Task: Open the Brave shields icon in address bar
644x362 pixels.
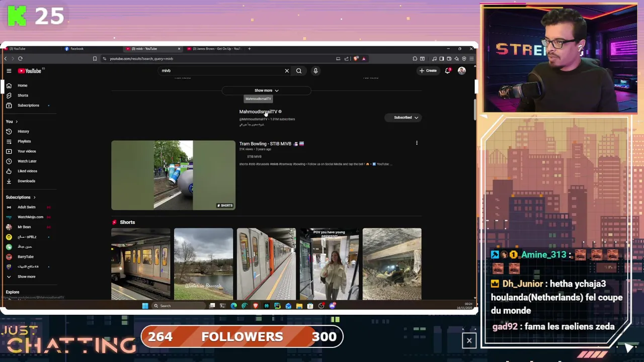Action: pyautogui.click(x=356, y=59)
